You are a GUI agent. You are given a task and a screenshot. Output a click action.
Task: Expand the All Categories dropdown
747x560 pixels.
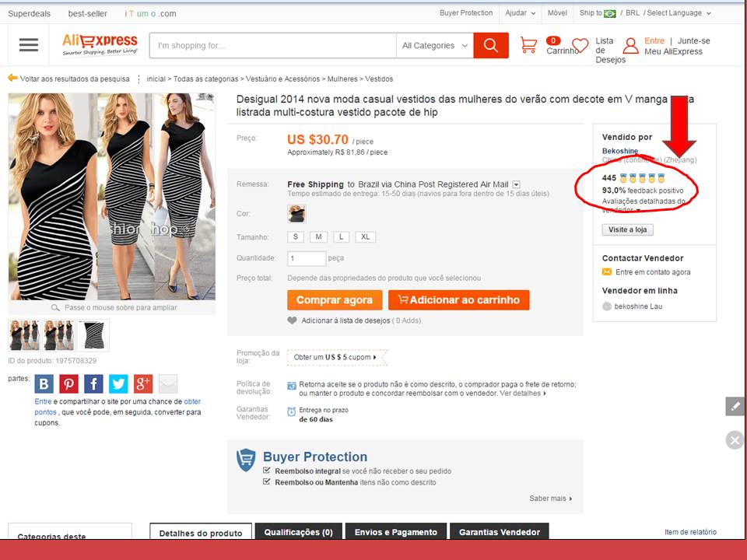tap(435, 46)
